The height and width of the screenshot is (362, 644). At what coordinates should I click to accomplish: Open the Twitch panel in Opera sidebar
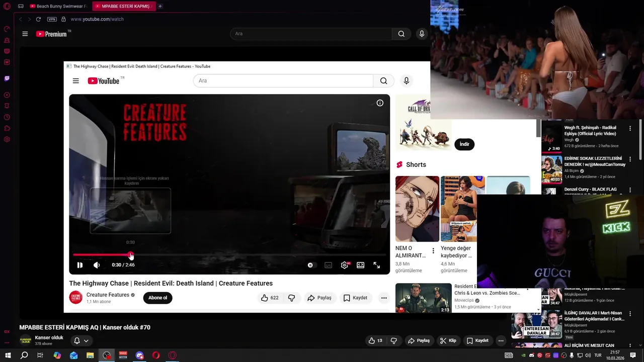pos(7,78)
